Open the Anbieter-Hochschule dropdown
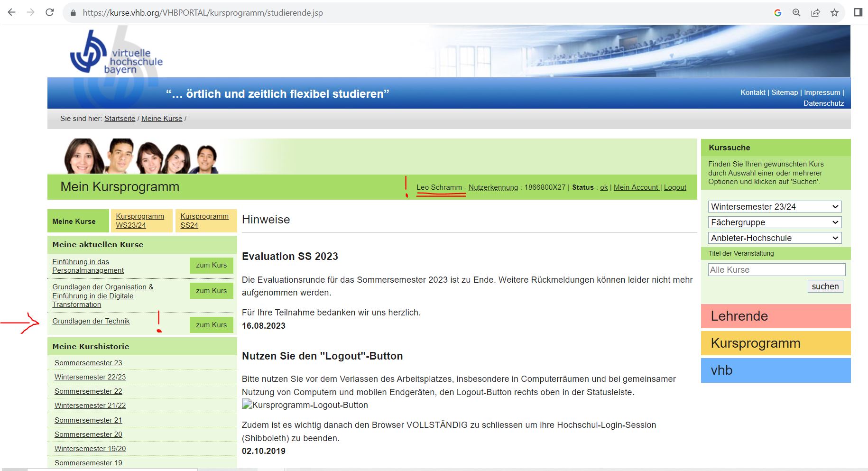 click(x=775, y=238)
